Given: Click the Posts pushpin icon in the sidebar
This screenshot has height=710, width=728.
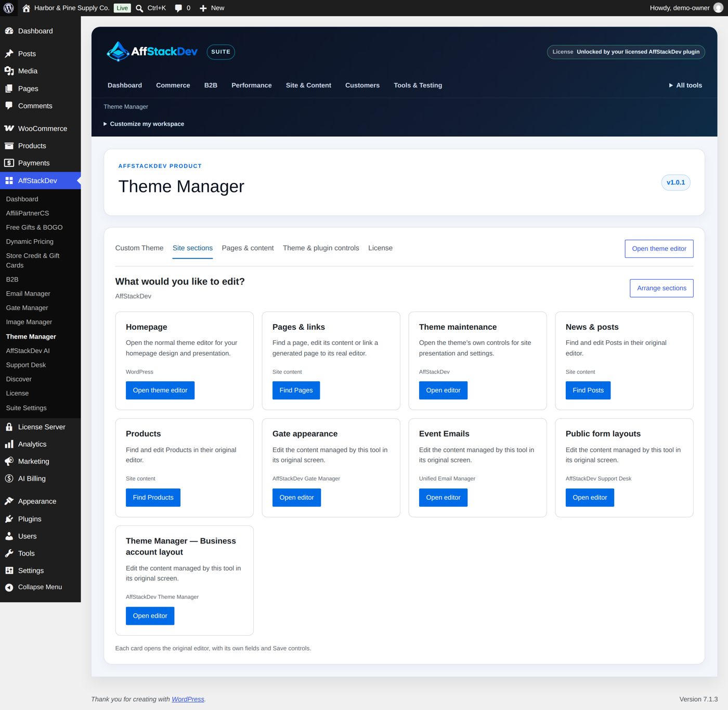Looking at the screenshot, I should point(9,54).
